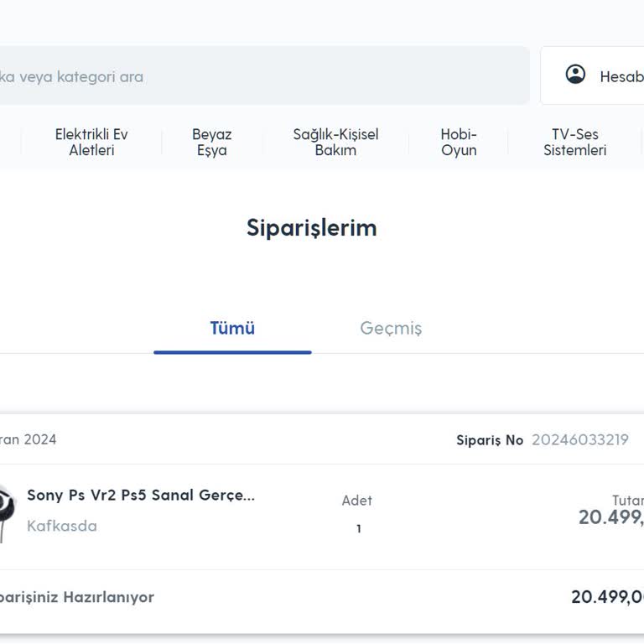Open Sony Ps Vr2 product link
The height and width of the screenshot is (644, 644).
coord(141,496)
